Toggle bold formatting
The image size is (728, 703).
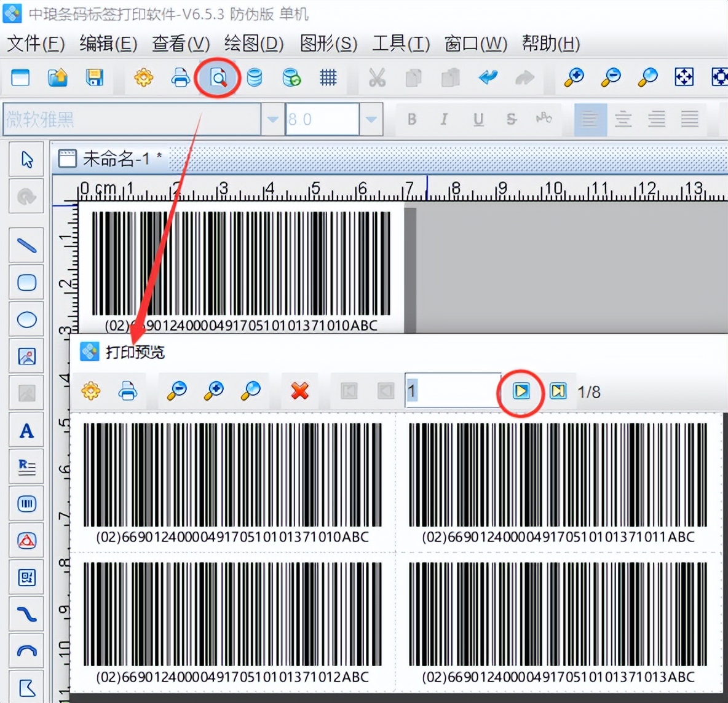pyautogui.click(x=412, y=120)
